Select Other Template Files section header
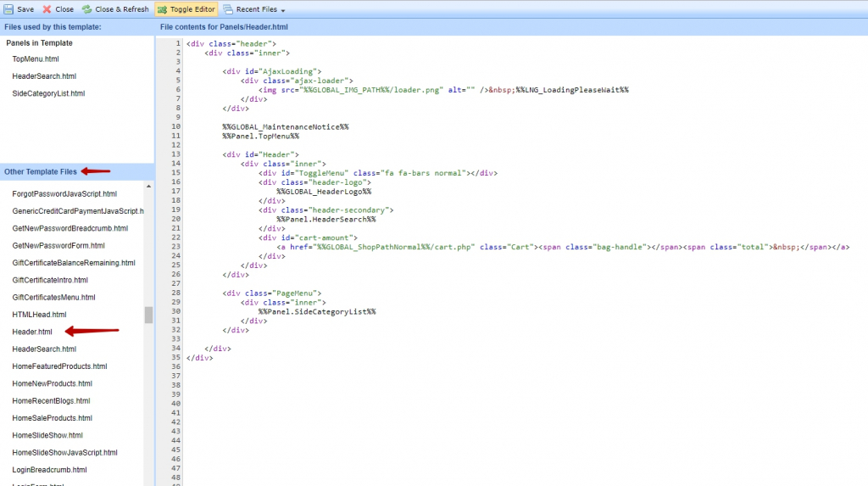Image resolution: width=868 pixels, height=486 pixels. coord(41,172)
